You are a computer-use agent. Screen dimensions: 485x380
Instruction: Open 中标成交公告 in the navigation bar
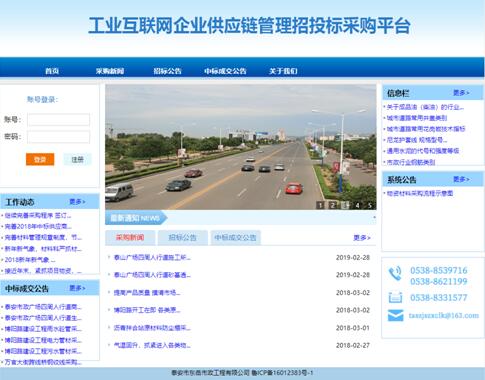point(225,71)
